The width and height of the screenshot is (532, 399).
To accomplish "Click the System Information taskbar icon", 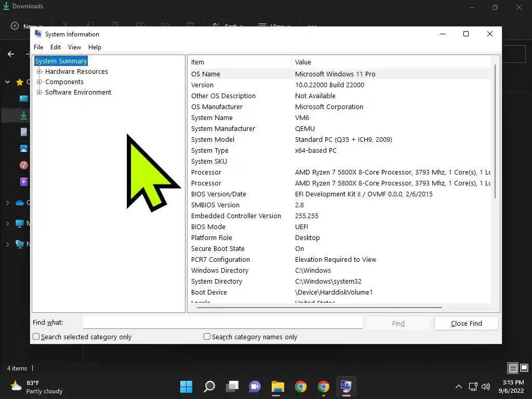I will (346, 387).
